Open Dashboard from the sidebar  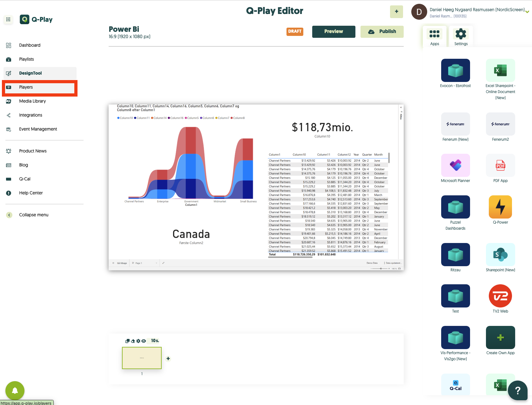coord(30,45)
